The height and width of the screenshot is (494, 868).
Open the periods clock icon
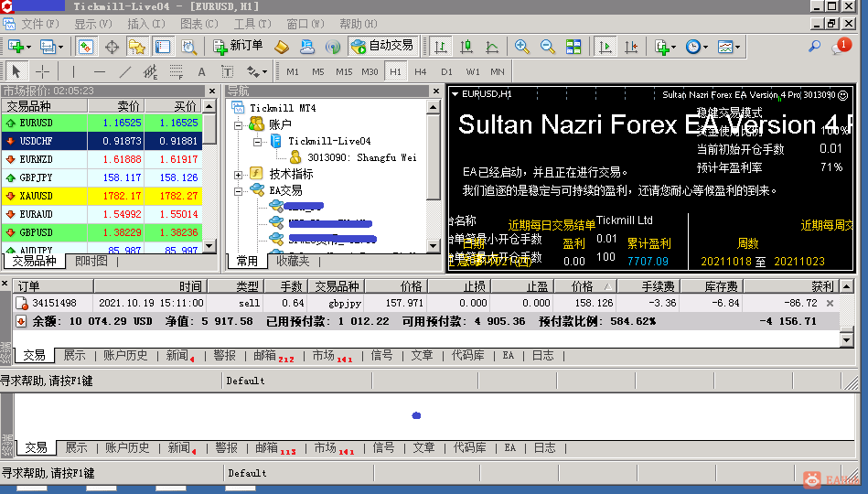coord(693,47)
